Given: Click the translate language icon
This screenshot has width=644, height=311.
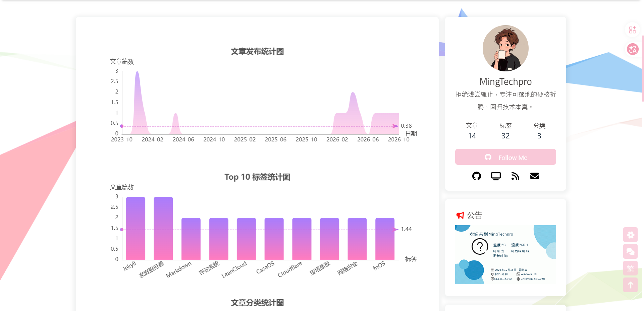Looking at the screenshot, I should pos(633,49).
